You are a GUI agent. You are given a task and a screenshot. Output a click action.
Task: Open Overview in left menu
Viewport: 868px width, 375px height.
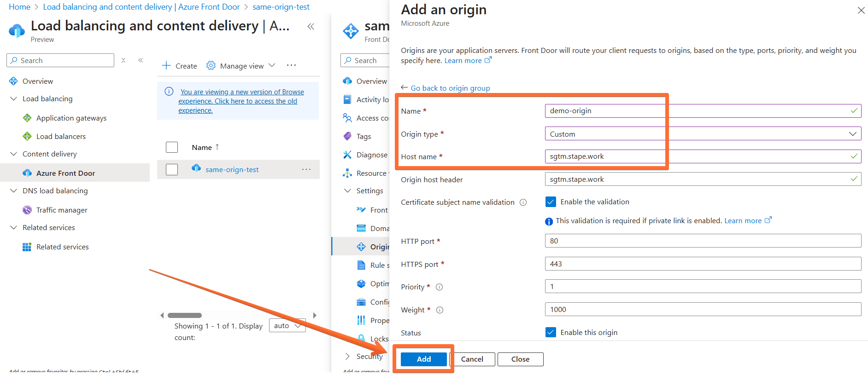(x=38, y=81)
